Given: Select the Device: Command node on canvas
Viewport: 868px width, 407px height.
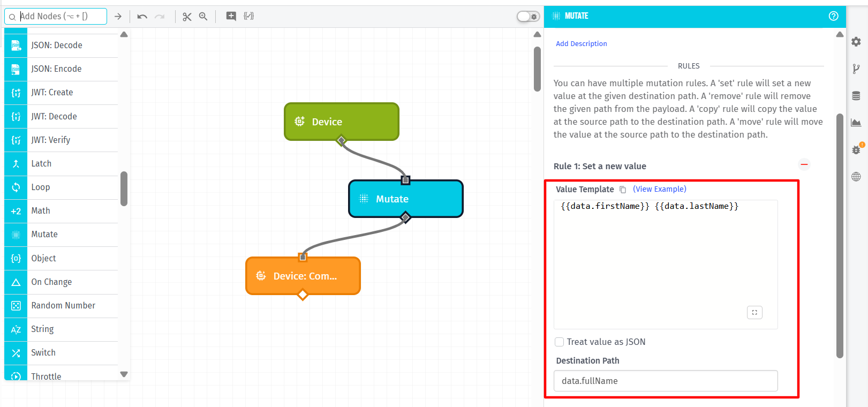Looking at the screenshot, I should [x=303, y=276].
